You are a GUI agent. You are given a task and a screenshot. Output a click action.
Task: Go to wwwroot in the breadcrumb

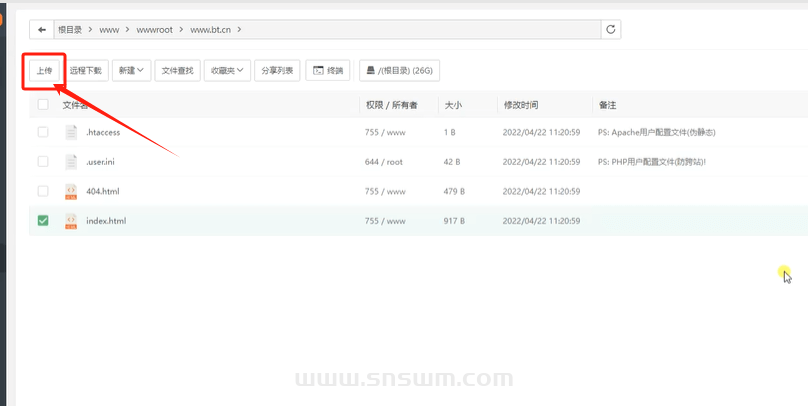tap(155, 30)
